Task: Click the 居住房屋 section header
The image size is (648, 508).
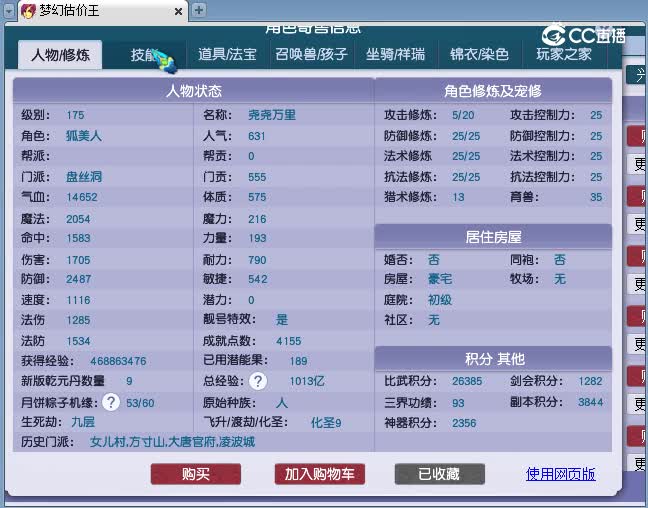Action: click(493, 237)
